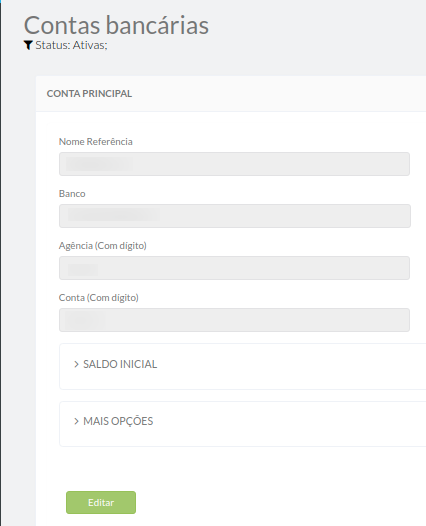Click the Banco field label
426x526 pixels.
(x=72, y=194)
